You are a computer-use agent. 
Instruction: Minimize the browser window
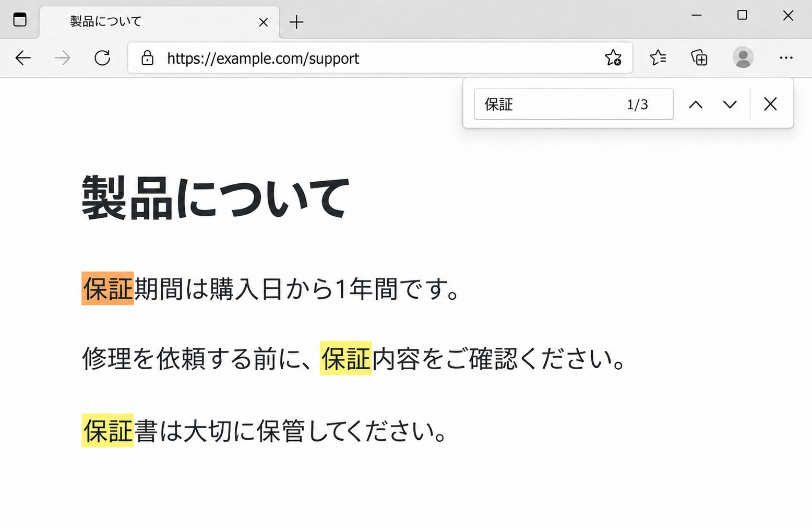pyautogui.click(x=696, y=15)
